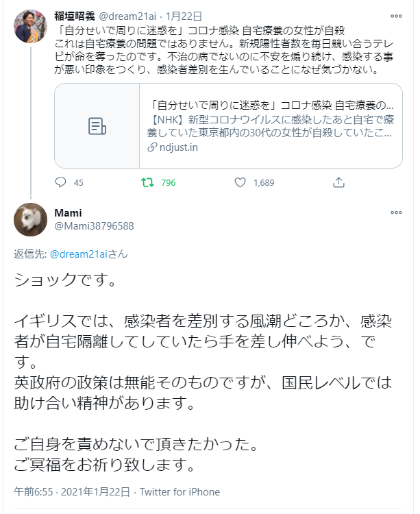The image size is (420, 514).
Task: Open the Mami display name
Action: [x=68, y=213]
